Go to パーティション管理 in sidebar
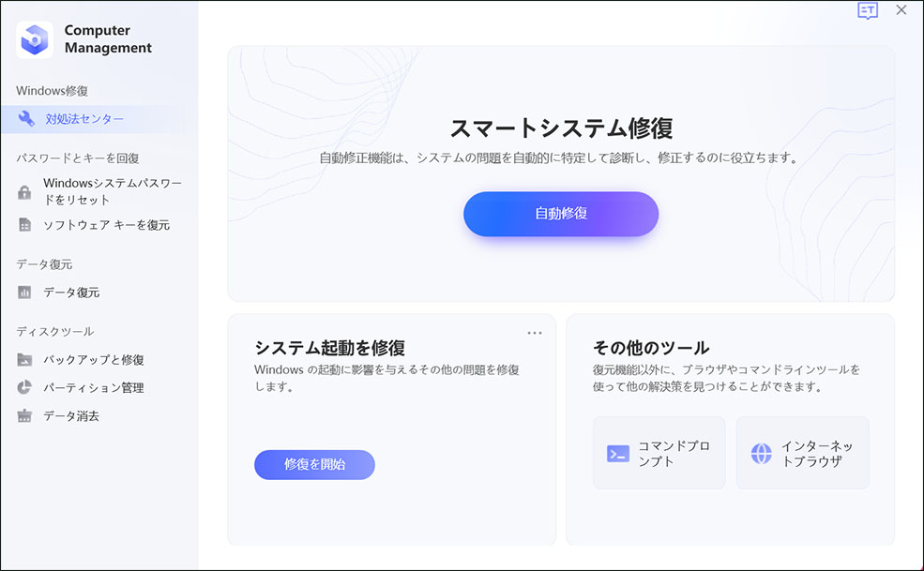This screenshot has width=924, height=571. 94,388
